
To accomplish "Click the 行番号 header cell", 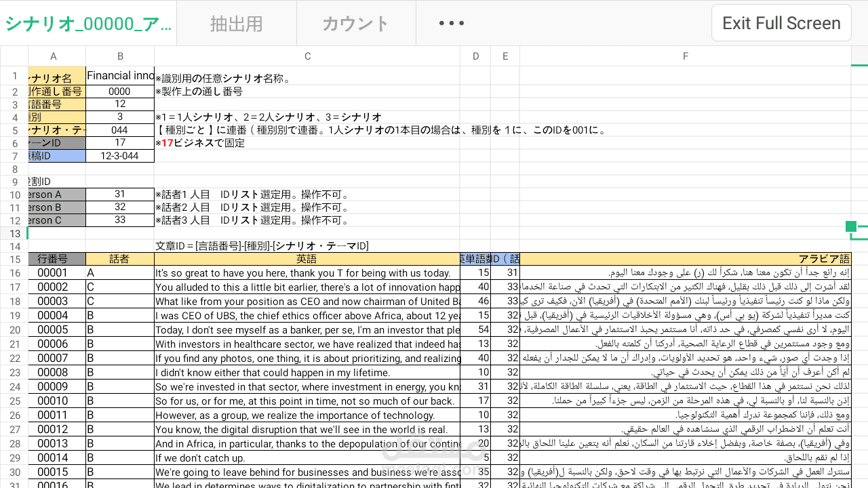I will point(57,259).
